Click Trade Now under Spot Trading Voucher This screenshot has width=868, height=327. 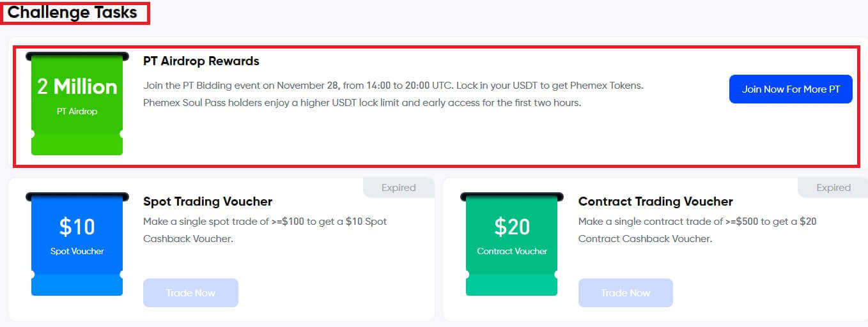tap(190, 293)
